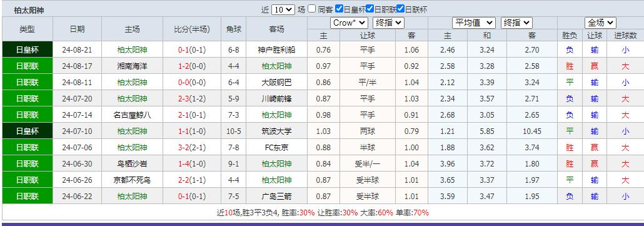Select handicap 两球 in 筑波大学 row
This screenshot has width=644, height=226.
367,131
